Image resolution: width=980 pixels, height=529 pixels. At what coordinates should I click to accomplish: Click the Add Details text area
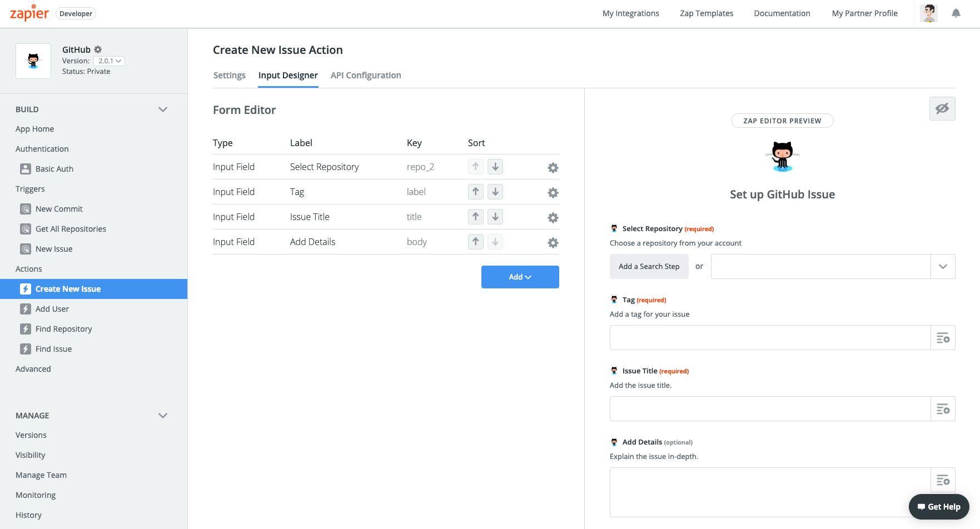tap(770, 492)
